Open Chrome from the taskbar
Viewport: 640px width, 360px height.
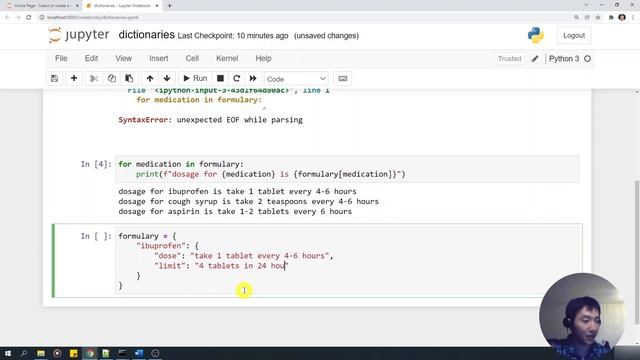pos(90,353)
